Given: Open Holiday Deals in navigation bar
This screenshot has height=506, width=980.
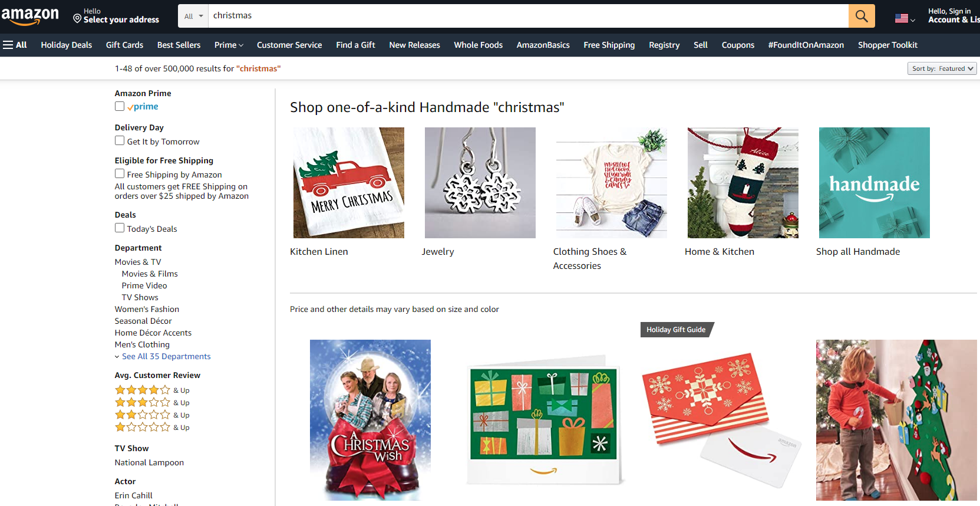Looking at the screenshot, I should tap(67, 45).
